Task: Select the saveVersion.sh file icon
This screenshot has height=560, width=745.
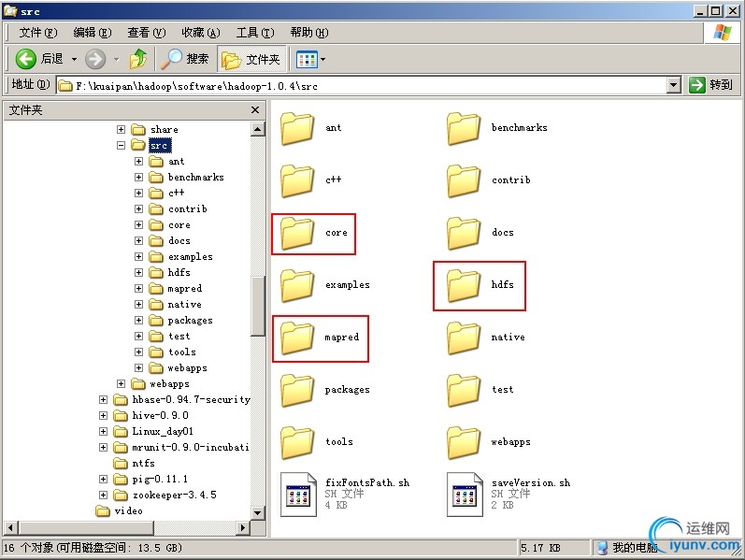Action: click(465, 495)
